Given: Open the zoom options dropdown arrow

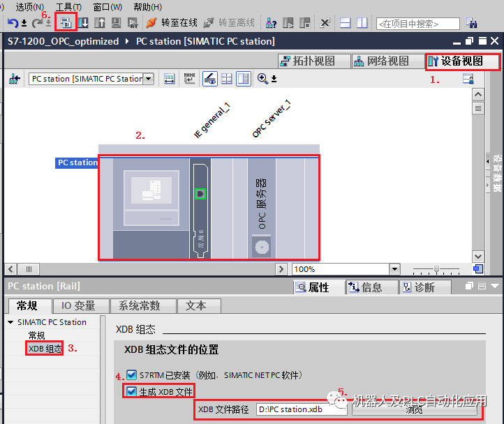Looking at the screenshot, I should pos(274,79).
